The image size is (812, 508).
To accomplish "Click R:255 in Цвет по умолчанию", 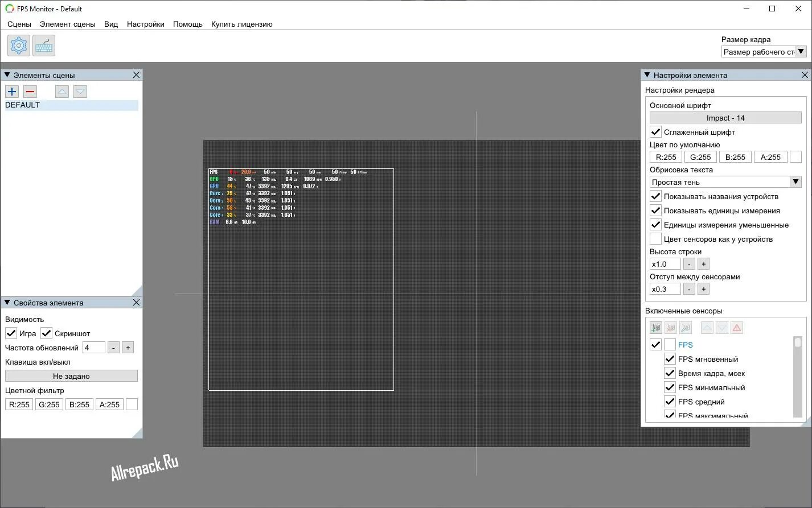I will click(666, 157).
